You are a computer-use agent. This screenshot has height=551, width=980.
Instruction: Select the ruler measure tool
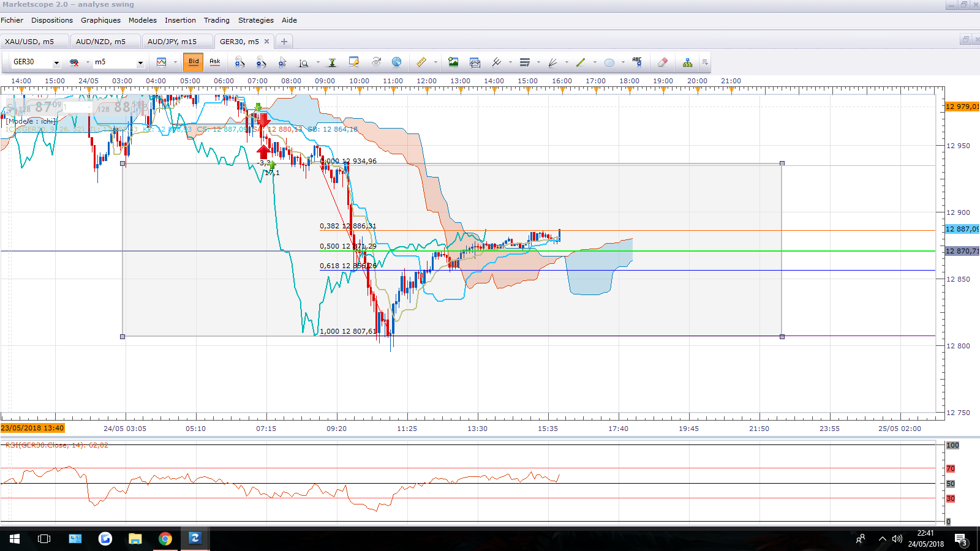[x=421, y=62]
